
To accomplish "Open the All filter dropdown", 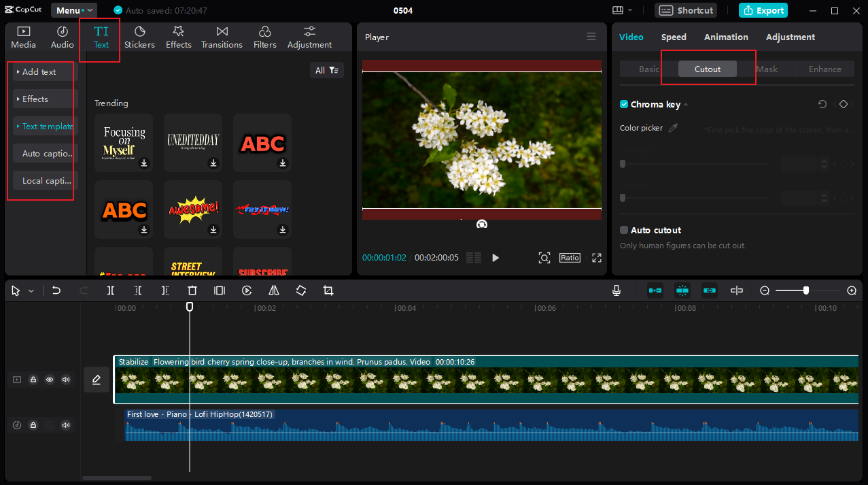I will (x=326, y=70).
